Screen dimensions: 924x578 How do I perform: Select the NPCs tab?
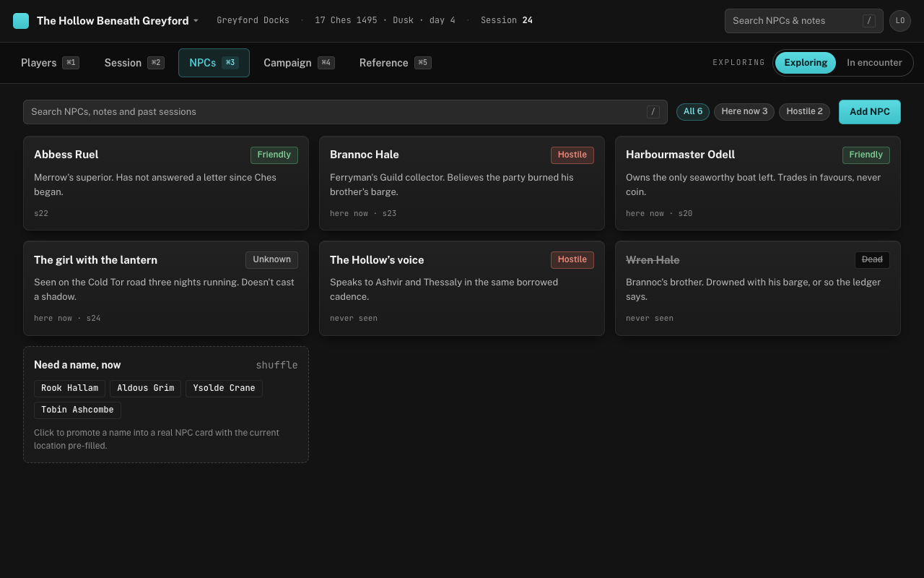tap(214, 63)
